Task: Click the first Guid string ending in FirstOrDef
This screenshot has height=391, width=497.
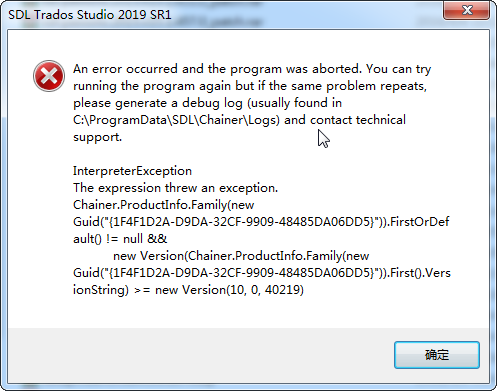Action: point(261,222)
